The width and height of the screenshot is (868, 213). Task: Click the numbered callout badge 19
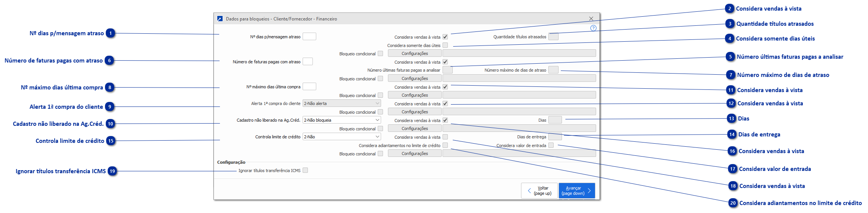tap(112, 171)
